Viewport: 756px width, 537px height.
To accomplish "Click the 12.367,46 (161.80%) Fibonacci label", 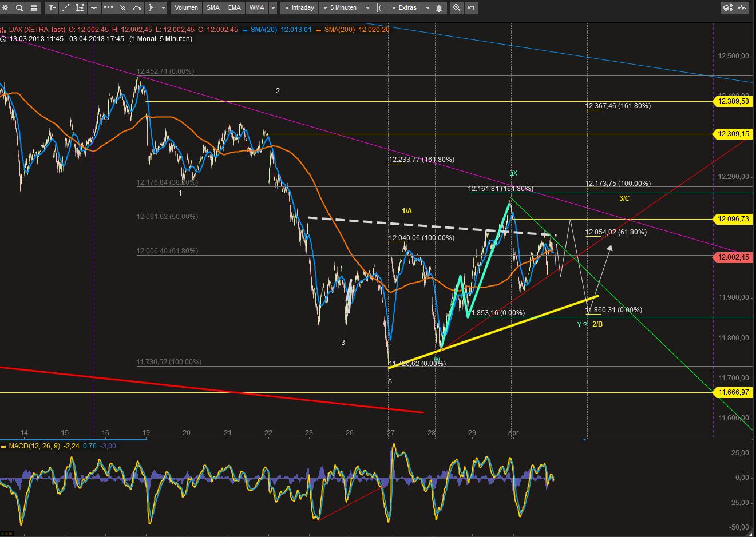I will (618, 106).
